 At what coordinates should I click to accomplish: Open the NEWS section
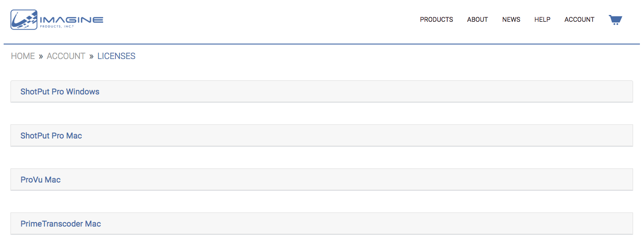[511, 20]
